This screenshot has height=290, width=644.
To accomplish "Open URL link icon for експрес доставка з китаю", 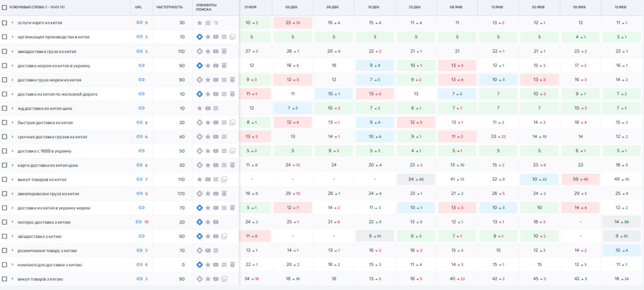I will pos(138,222).
